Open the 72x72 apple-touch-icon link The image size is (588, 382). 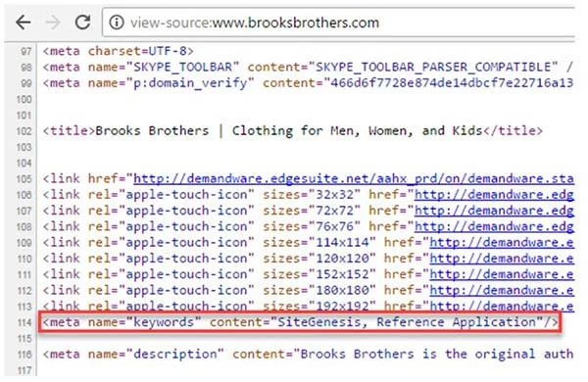tap(494, 211)
